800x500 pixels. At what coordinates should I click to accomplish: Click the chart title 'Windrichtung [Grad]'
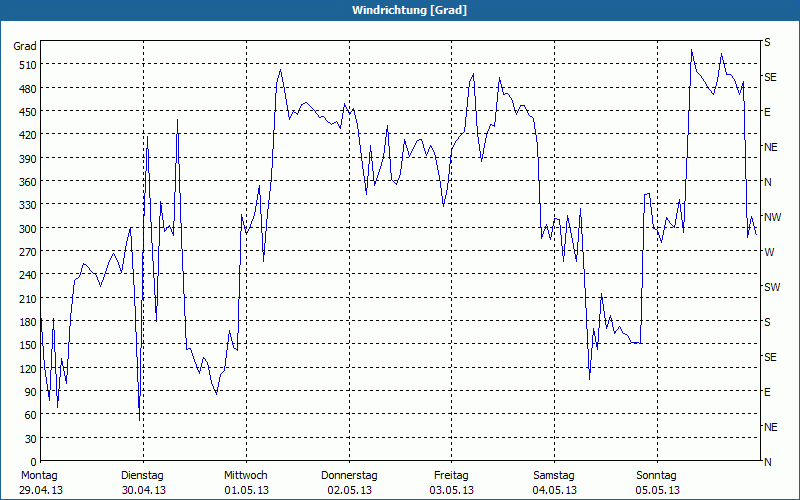tap(409, 10)
